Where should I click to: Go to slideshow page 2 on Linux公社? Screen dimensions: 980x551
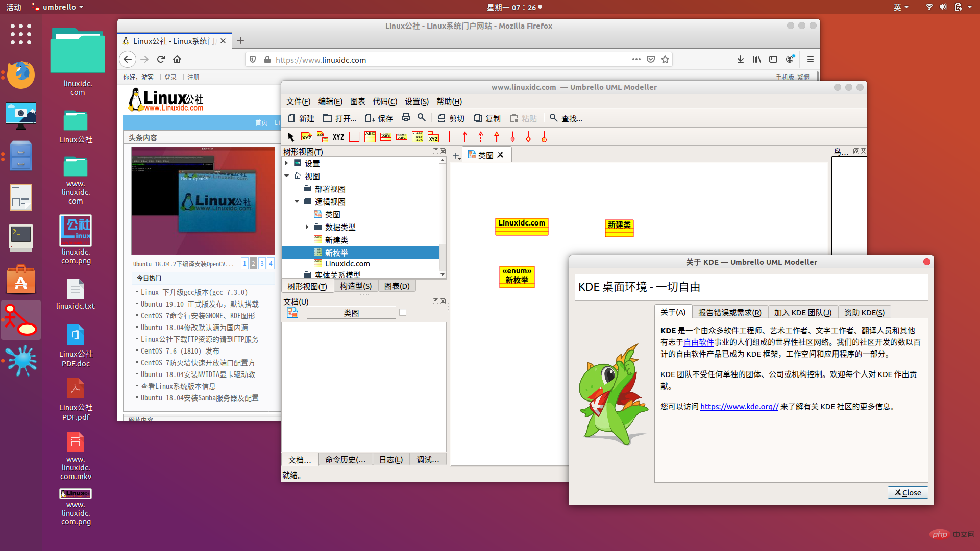253,263
